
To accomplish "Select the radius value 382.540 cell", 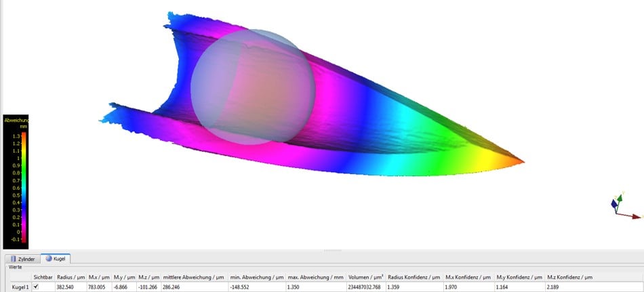I will [66, 287].
